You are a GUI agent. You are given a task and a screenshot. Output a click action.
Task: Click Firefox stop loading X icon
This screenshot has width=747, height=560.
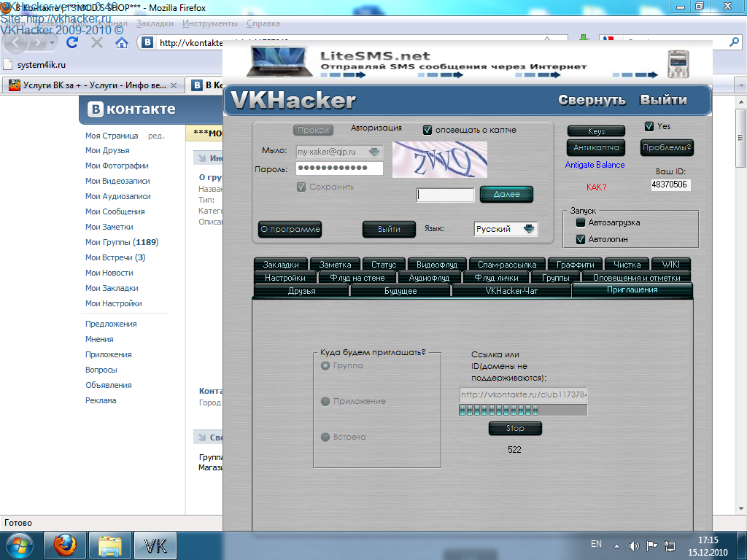(97, 43)
